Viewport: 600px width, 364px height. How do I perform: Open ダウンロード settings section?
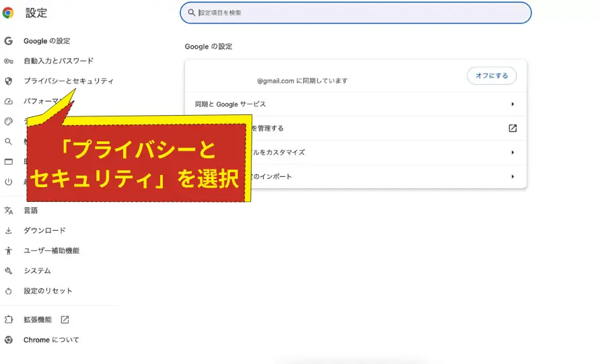point(44,230)
